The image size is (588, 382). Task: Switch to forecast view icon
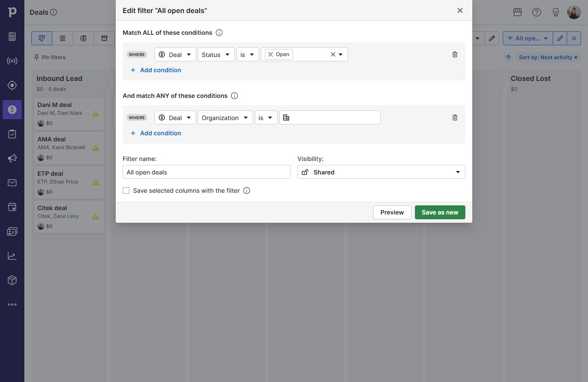[84, 38]
